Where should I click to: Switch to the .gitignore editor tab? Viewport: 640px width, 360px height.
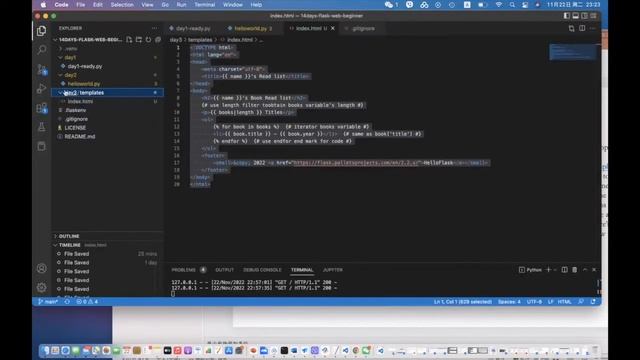pos(363,28)
